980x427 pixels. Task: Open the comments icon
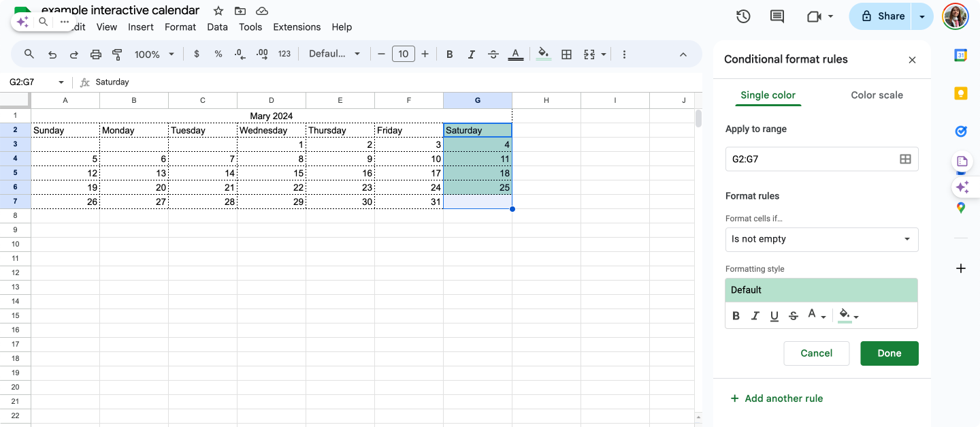click(777, 16)
